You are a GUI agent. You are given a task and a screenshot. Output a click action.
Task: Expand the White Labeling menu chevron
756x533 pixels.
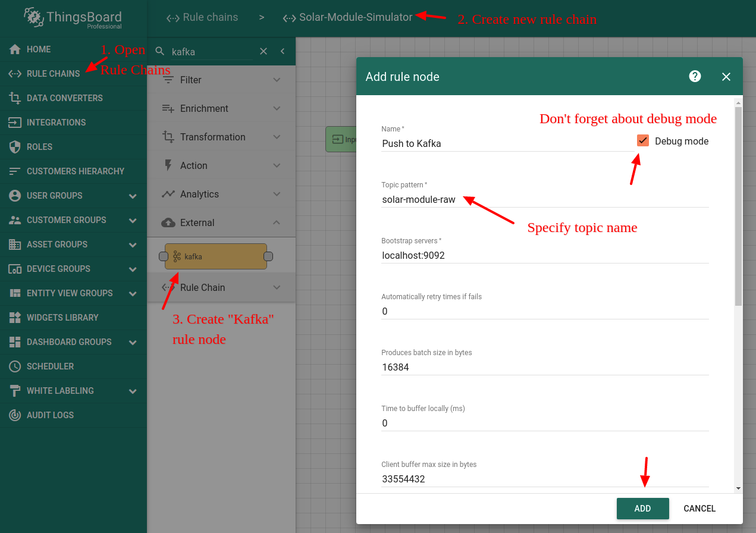(133, 391)
